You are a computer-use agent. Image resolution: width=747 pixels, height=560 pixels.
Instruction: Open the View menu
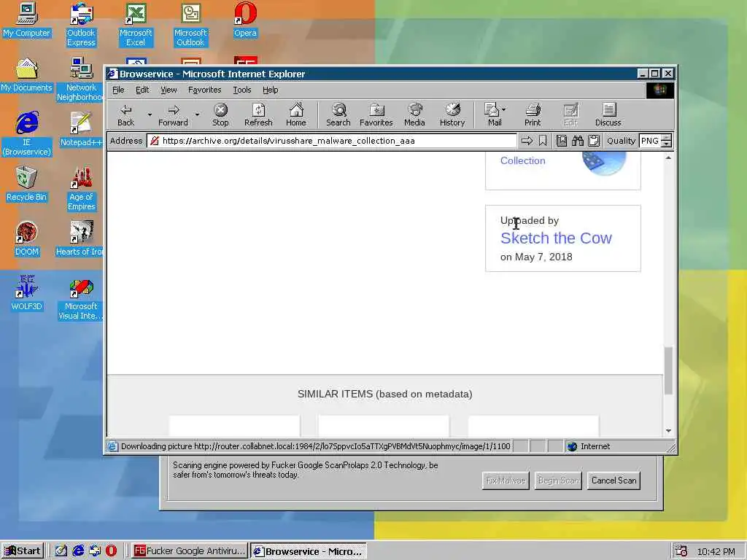click(x=169, y=90)
